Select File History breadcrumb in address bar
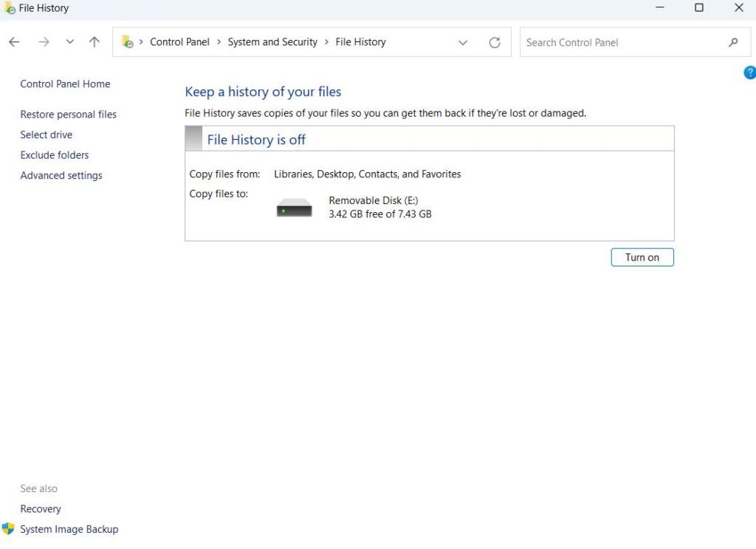Image resolution: width=756 pixels, height=549 pixels. click(x=360, y=42)
